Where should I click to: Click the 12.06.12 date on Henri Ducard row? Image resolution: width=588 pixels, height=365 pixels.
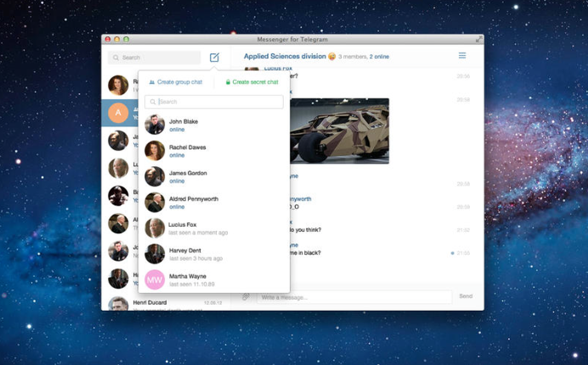pos(213,302)
